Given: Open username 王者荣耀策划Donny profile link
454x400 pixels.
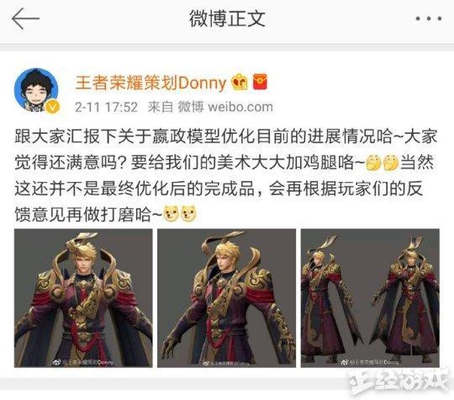Looking at the screenshot, I should click(151, 83).
